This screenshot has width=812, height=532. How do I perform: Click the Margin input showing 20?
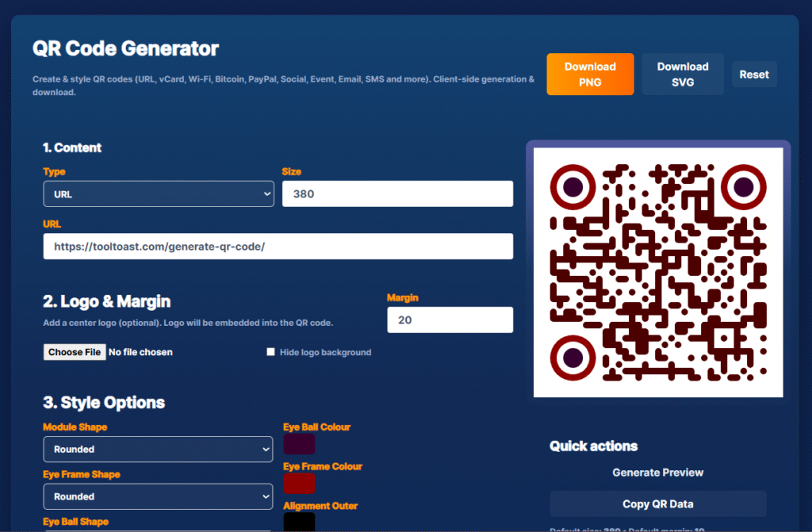coord(449,320)
